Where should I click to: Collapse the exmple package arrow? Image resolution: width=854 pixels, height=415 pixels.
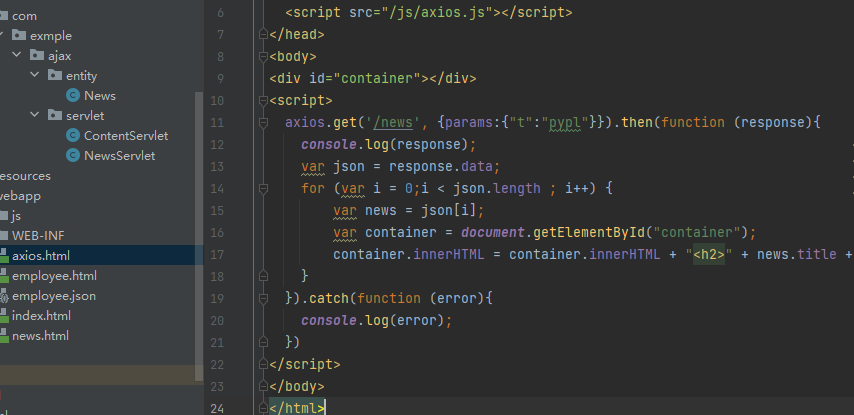(x=4, y=36)
